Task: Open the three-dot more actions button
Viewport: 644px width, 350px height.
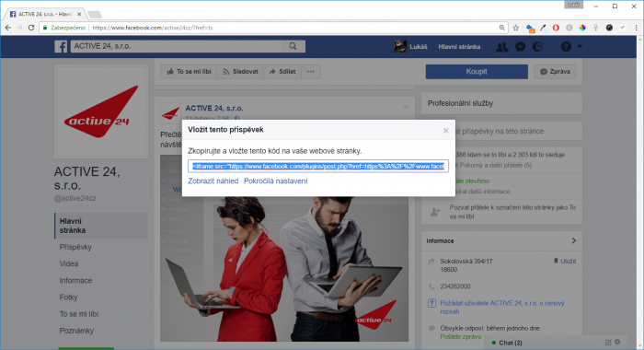Action: point(311,72)
